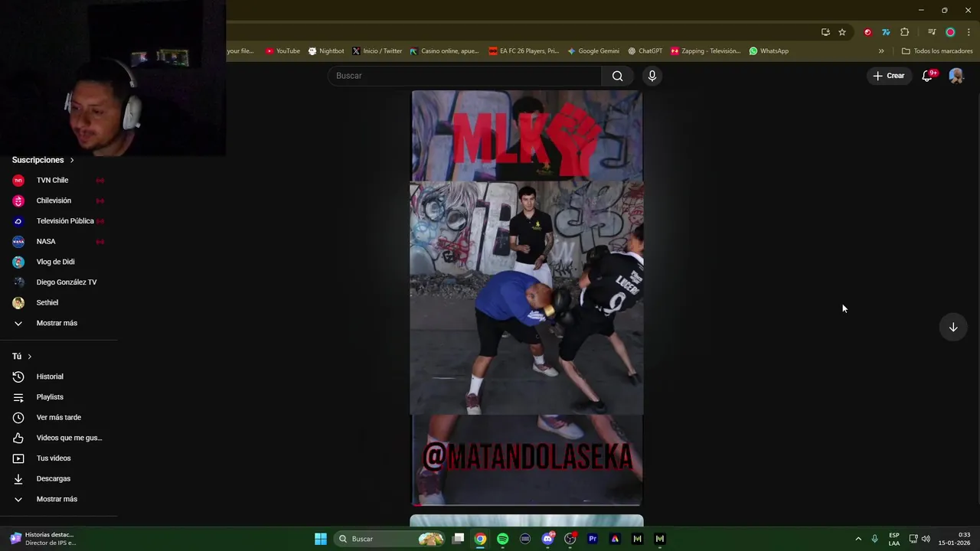This screenshot has width=980, height=551.
Task: Open the YouTube notifications bell
Action: click(x=927, y=76)
